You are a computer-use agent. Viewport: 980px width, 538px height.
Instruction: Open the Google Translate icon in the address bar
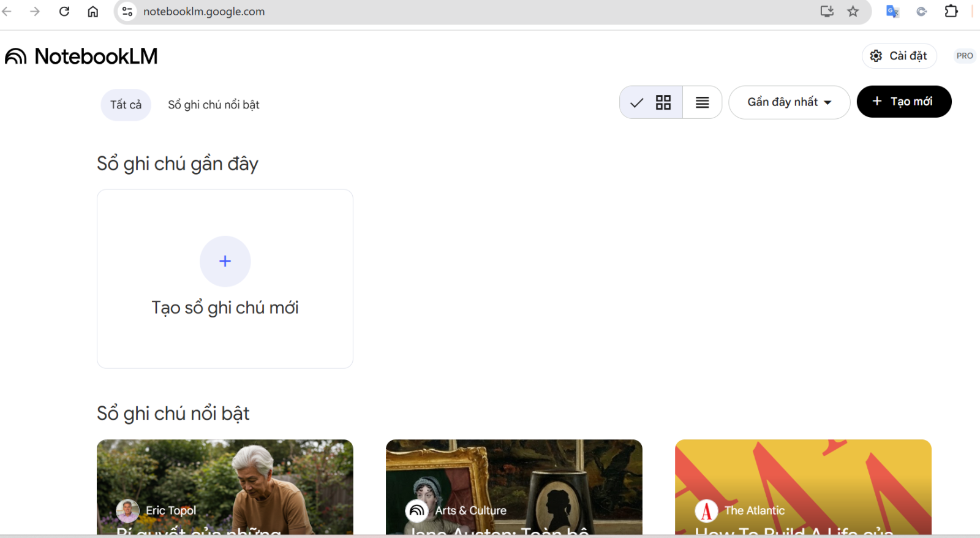click(x=892, y=12)
